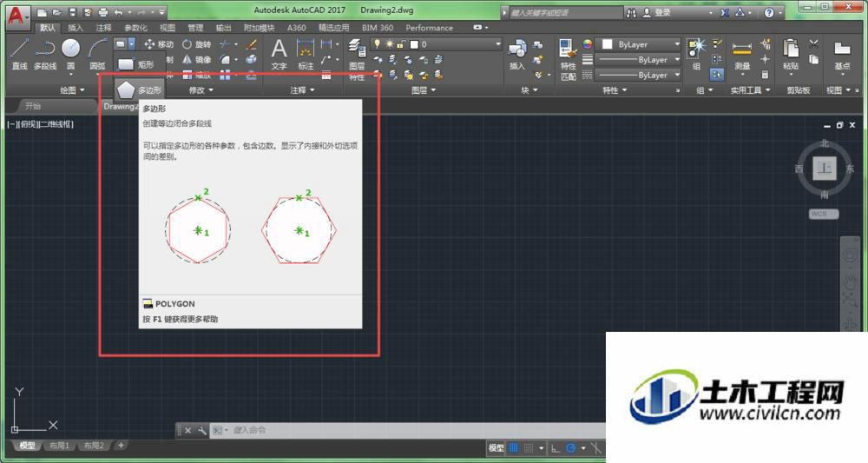The height and width of the screenshot is (463, 868).
Task: Toggle the layer freeze sun icon
Action: click(x=389, y=43)
